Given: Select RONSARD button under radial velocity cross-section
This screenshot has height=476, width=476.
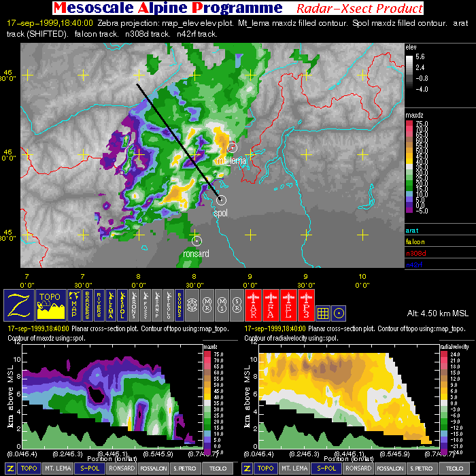Looking at the screenshot, I should 358,468.
